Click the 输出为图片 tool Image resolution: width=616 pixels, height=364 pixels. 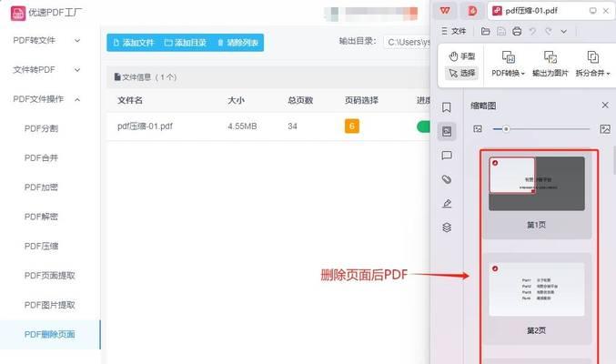click(x=550, y=64)
